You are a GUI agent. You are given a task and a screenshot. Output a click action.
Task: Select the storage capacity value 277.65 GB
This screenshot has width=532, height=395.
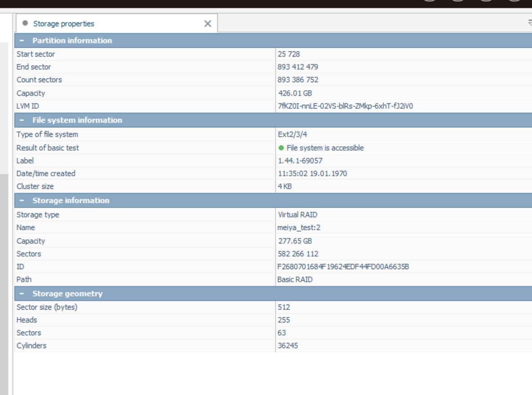click(x=295, y=241)
